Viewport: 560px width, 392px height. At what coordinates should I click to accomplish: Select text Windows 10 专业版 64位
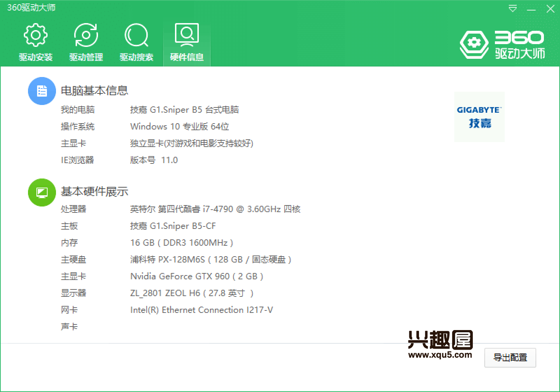tap(180, 126)
